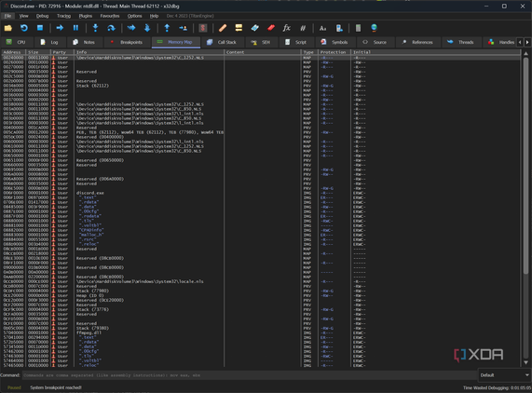Click the memory map scrollbar up arrow

tap(525, 54)
